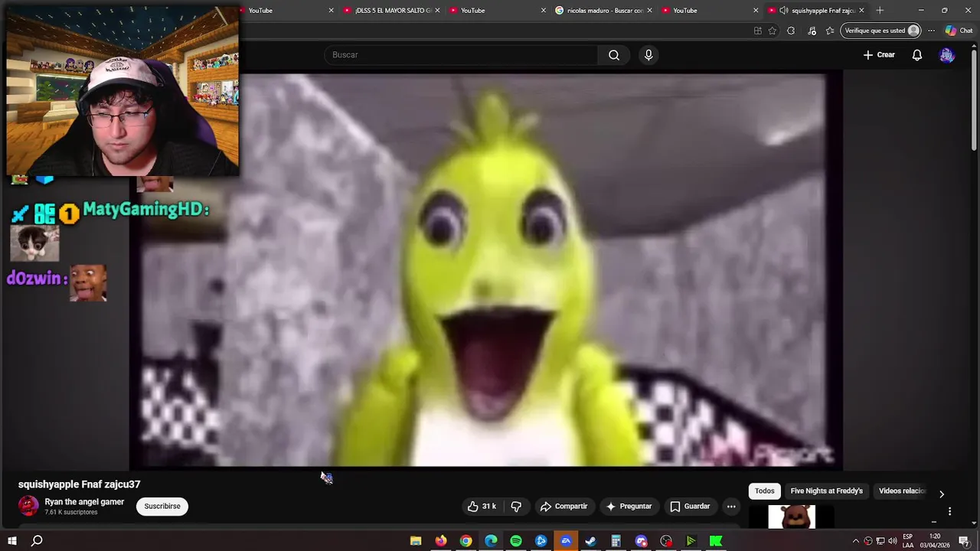
Task: Open Windows search magnifier on taskbar
Action: pyautogui.click(x=37, y=541)
